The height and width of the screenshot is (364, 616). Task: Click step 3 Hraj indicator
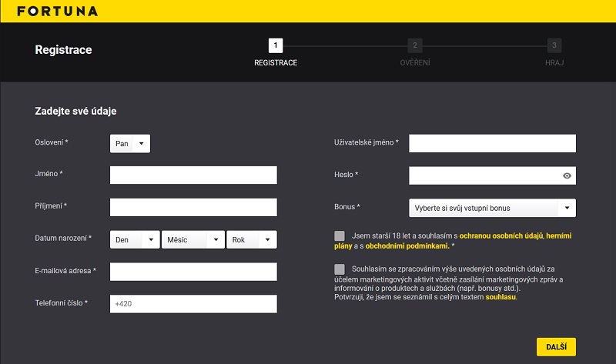coord(554,45)
